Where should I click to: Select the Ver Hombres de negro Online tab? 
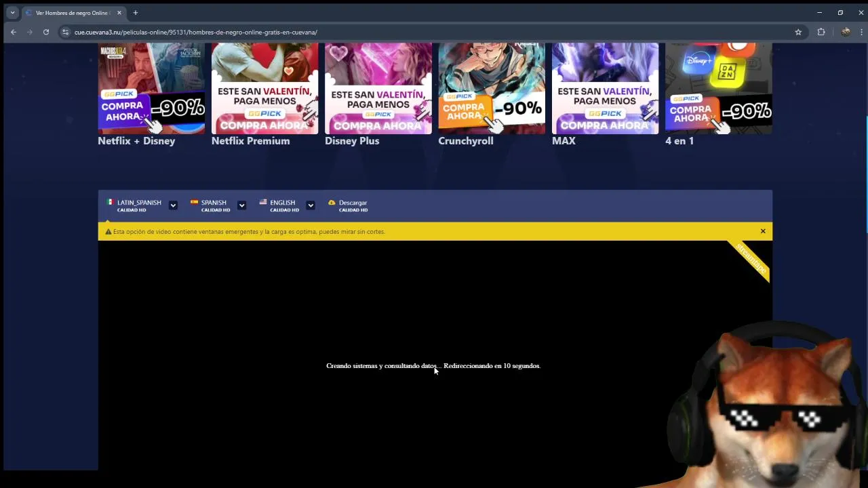point(73,12)
